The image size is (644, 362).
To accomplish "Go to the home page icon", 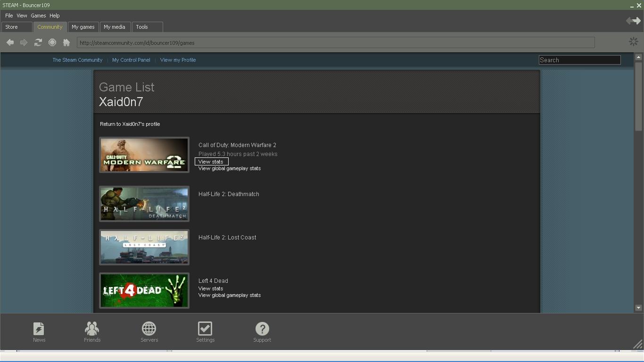I will [x=66, y=42].
